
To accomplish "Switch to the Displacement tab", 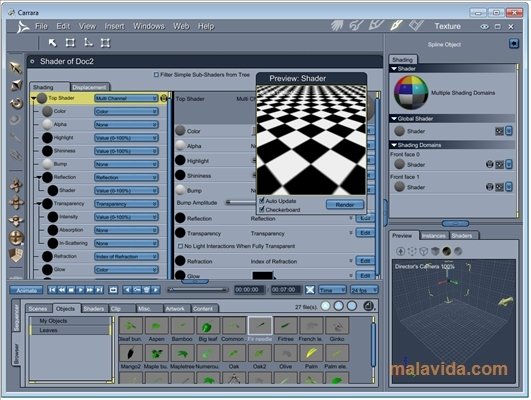I will coord(89,87).
